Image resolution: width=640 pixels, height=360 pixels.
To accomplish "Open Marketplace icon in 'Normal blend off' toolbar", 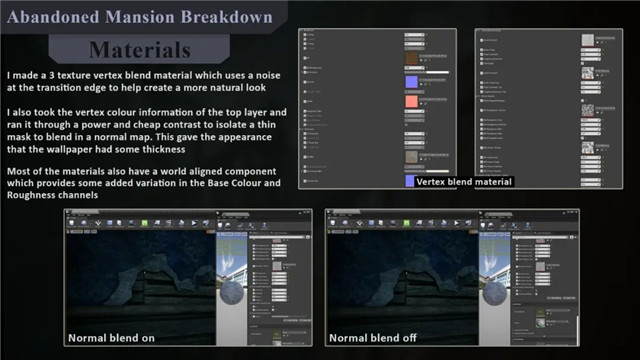I will pos(381,223).
